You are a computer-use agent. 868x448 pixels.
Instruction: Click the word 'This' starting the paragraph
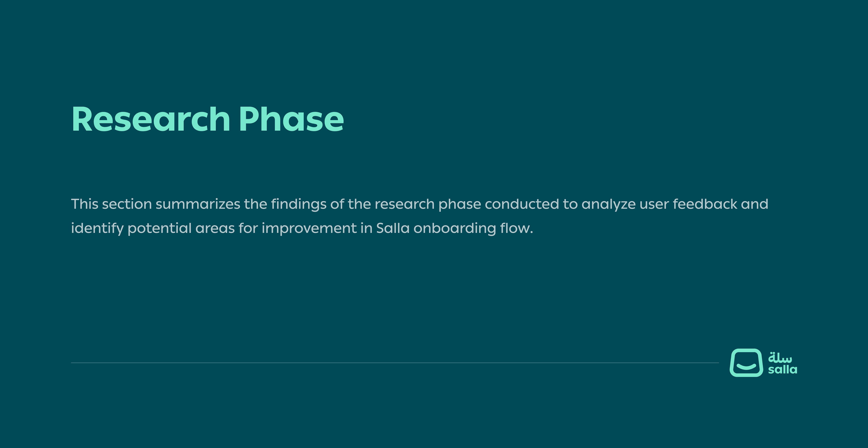84,204
